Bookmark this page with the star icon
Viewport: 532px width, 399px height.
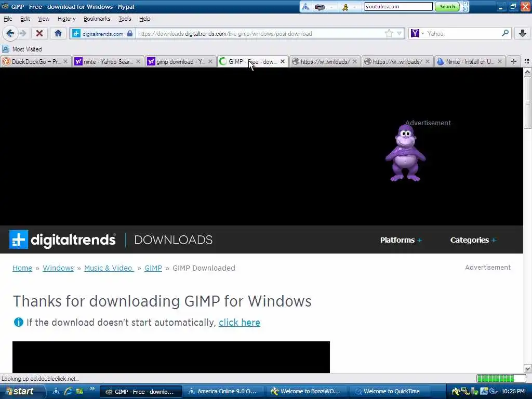[x=389, y=33]
